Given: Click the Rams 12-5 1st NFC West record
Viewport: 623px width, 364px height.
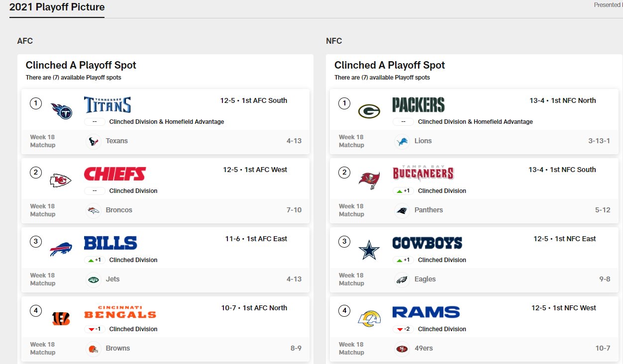Looking at the screenshot, I should click(564, 308).
